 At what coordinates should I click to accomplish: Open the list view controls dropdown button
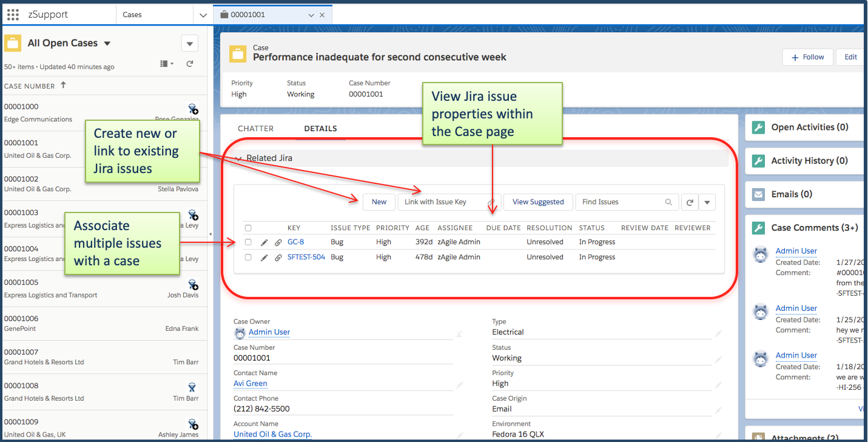coord(190,44)
